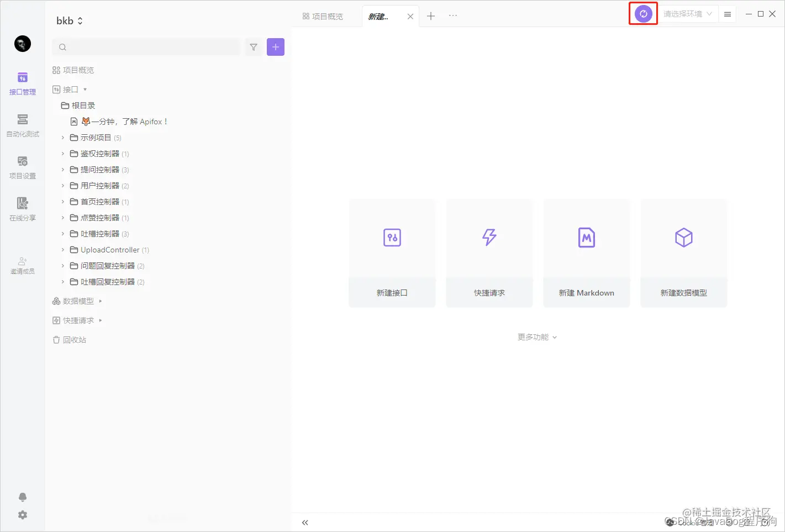Click the lightning bolt quick request icon
Screen dimensions: 785x532
[489, 238]
